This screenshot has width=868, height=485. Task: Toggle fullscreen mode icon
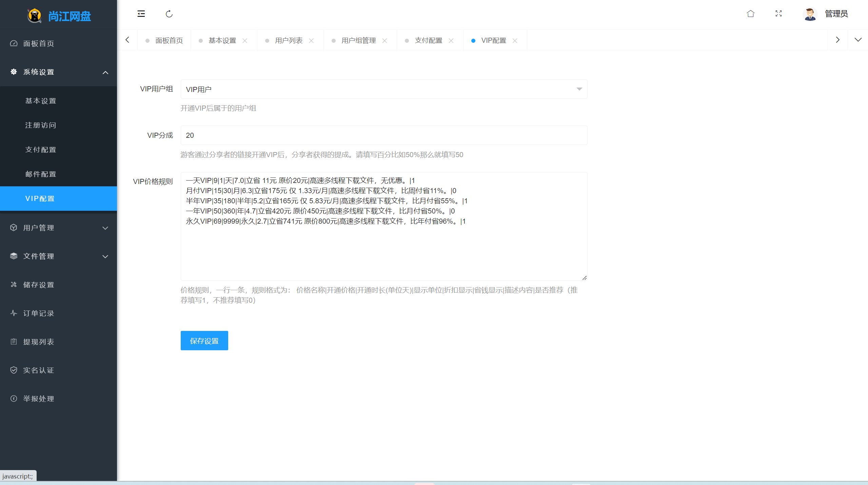[x=778, y=14]
